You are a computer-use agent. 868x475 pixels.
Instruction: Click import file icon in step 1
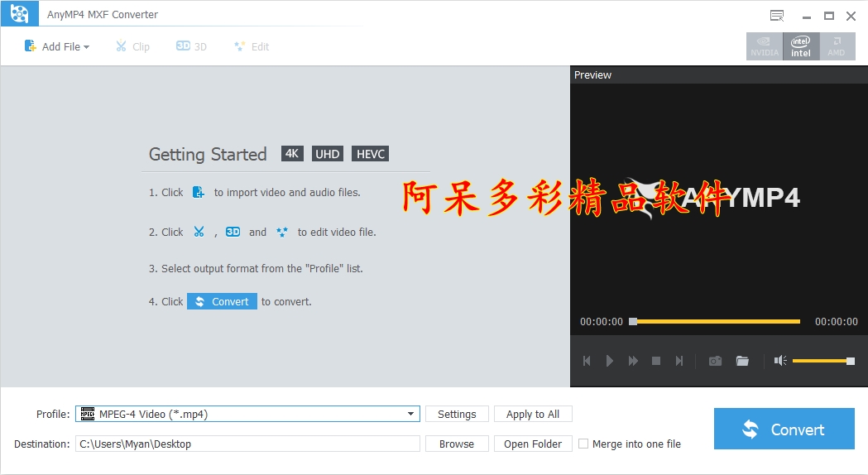coord(199,192)
